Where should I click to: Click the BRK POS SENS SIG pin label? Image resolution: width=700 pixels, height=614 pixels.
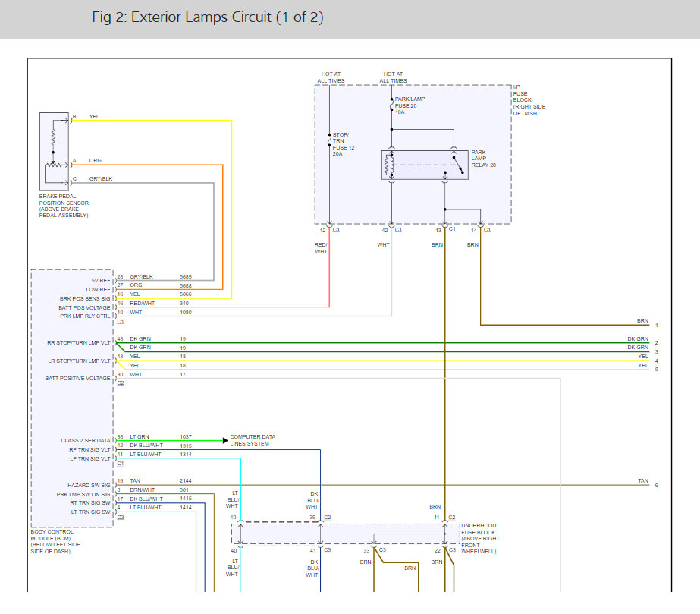pyautogui.click(x=85, y=298)
